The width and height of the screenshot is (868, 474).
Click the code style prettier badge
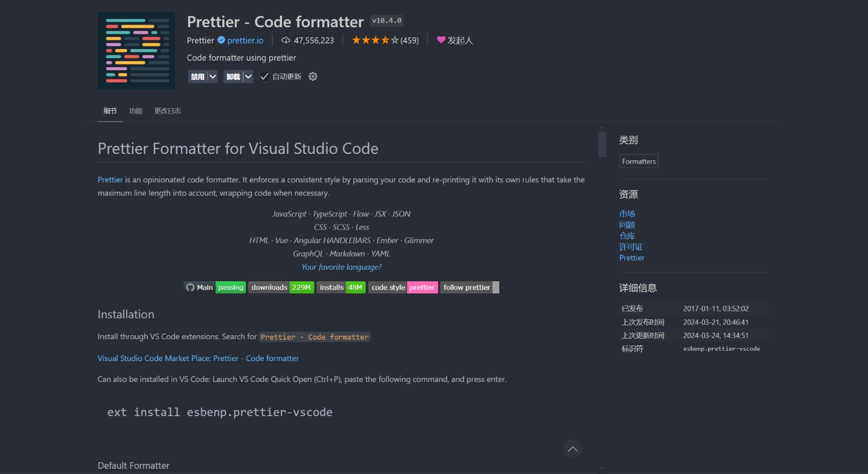pyautogui.click(x=403, y=287)
